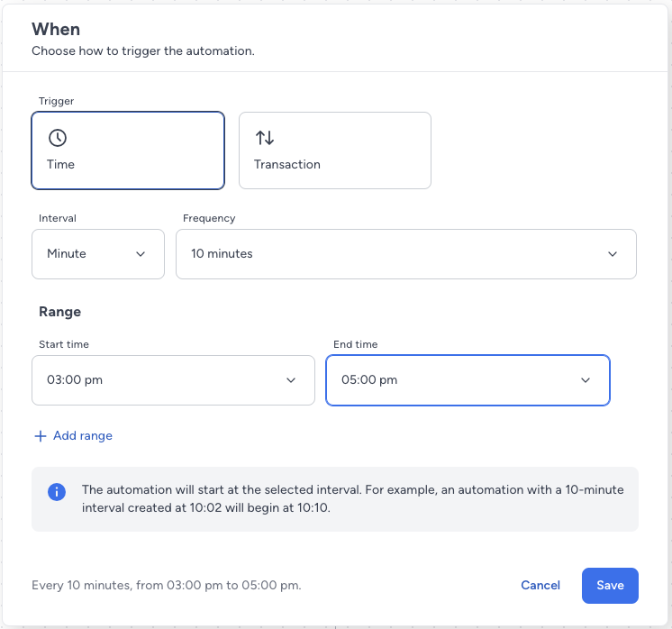Click the blue Save button
This screenshot has height=629, width=672.
[610, 586]
